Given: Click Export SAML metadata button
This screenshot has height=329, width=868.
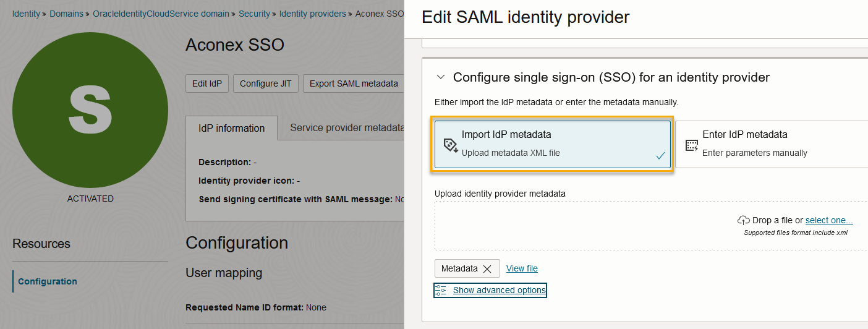Looking at the screenshot, I should pyautogui.click(x=354, y=83).
